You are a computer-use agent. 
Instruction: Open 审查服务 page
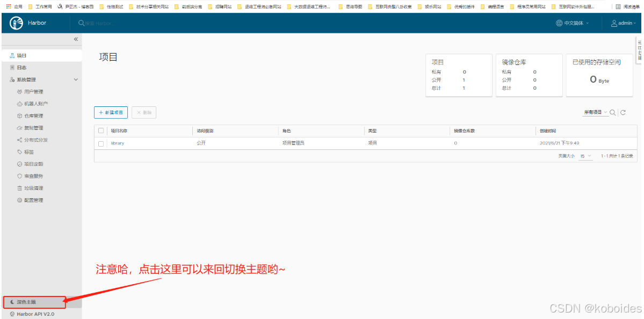point(34,176)
